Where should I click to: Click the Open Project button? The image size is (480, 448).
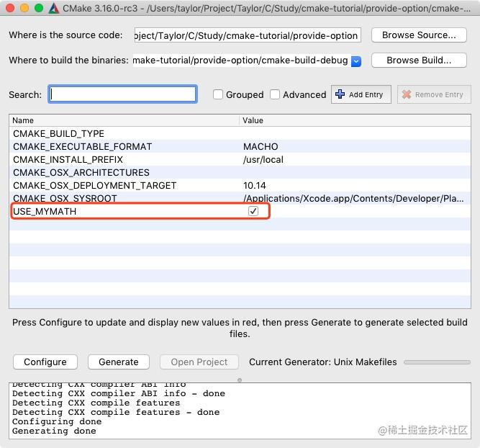coord(199,362)
